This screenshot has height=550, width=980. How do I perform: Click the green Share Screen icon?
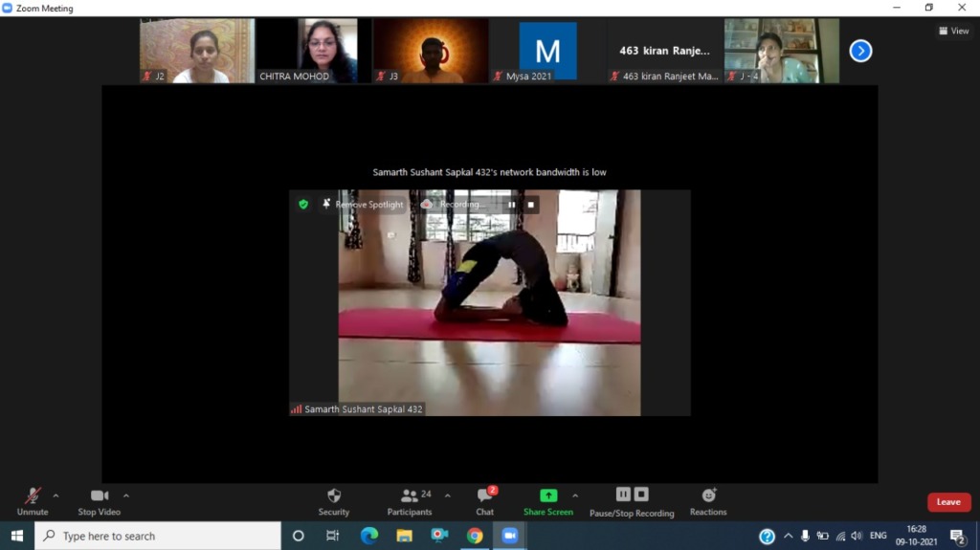[x=548, y=495]
